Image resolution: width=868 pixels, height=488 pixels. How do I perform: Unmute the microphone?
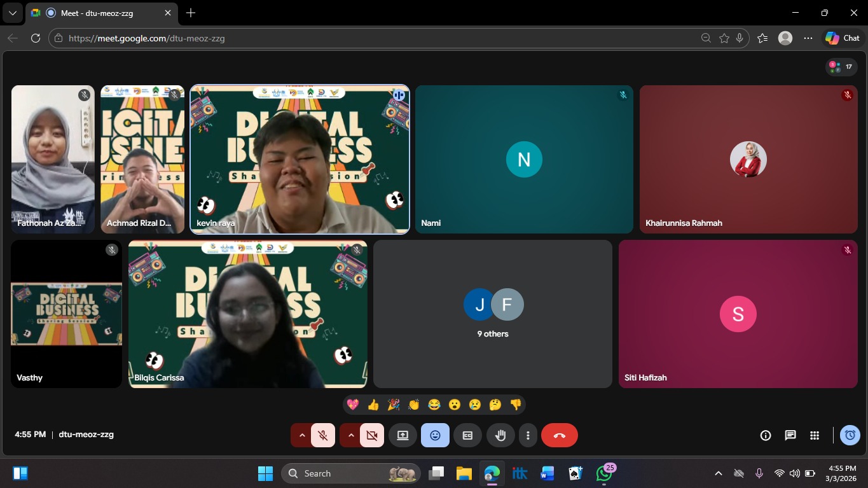pyautogui.click(x=323, y=435)
